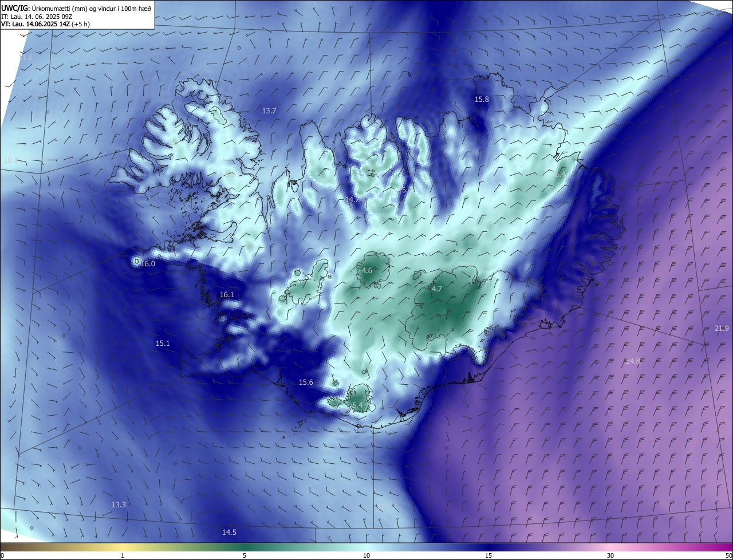Image resolution: width=733 pixels, height=560 pixels.
Task: Click the colorbar tick label 50
Action: (x=728, y=556)
